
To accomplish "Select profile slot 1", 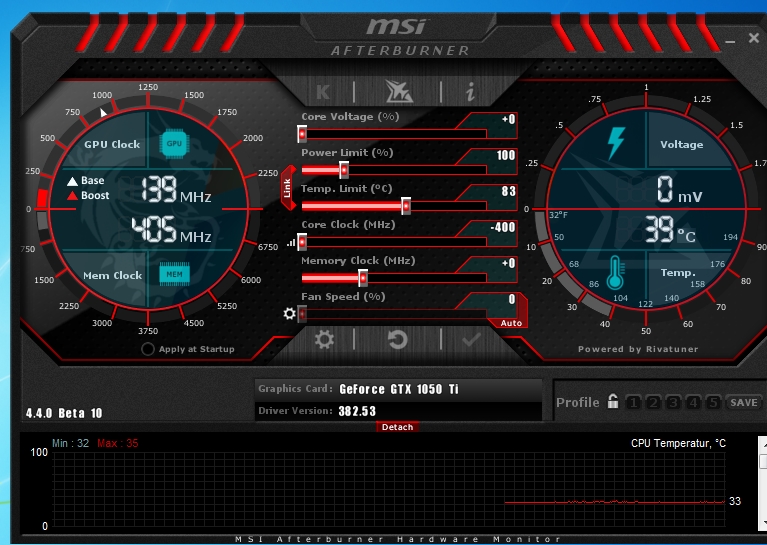I will [x=633, y=402].
